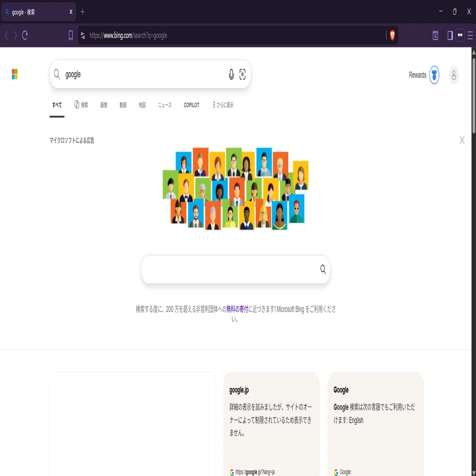The height and width of the screenshot is (476, 476).
Task: Open site settings icon in address bar
Action: click(x=83, y=36)
